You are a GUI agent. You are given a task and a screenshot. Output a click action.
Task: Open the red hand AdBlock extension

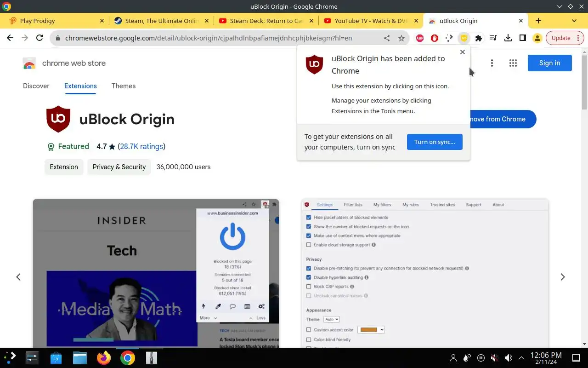pos(435,38)
